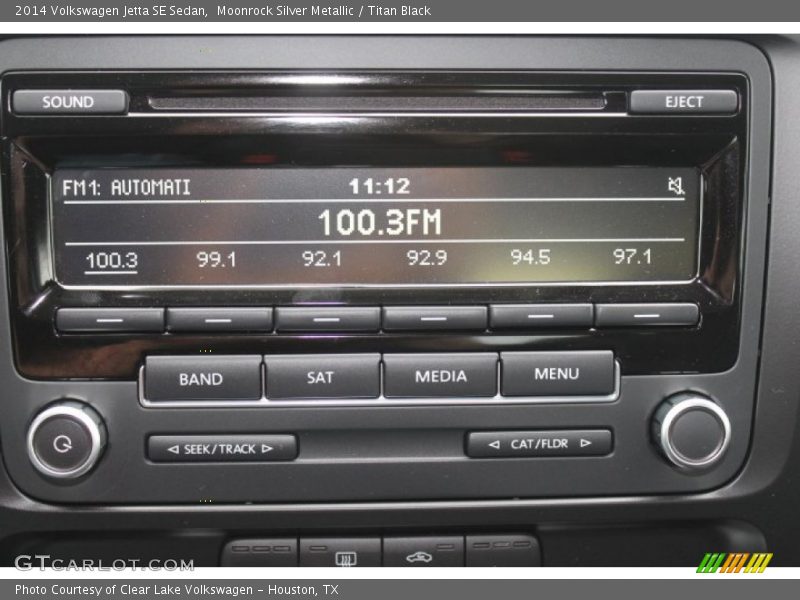
Task: Toggle the air recirculation car button
Action: 423,552
